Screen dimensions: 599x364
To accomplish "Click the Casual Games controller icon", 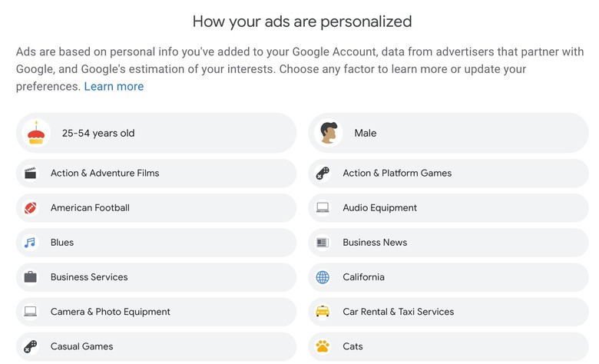I will 31,346.
